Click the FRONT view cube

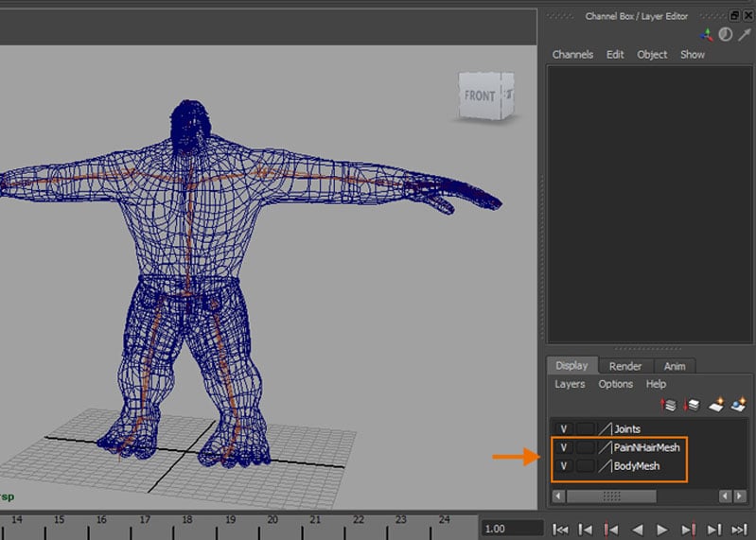482,96
